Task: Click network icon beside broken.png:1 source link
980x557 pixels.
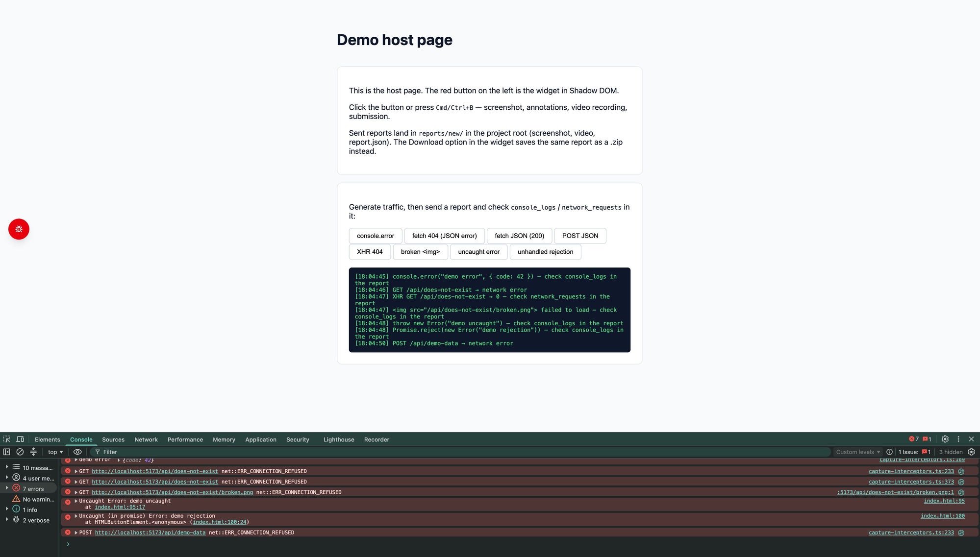Action: (x=961, y=492)
